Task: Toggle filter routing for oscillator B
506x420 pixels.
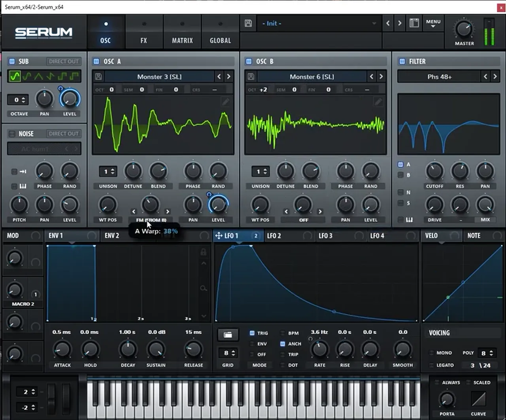Action: (x=400, y=175)
